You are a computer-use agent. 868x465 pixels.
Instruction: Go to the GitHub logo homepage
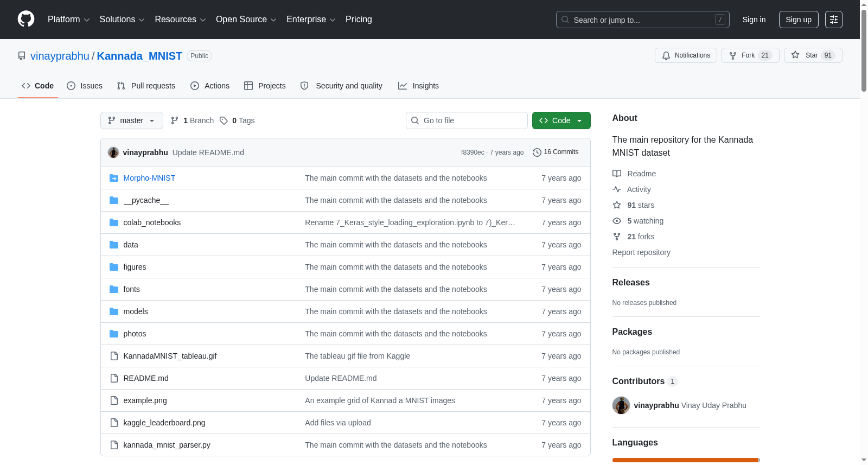(x=26, y=20)
